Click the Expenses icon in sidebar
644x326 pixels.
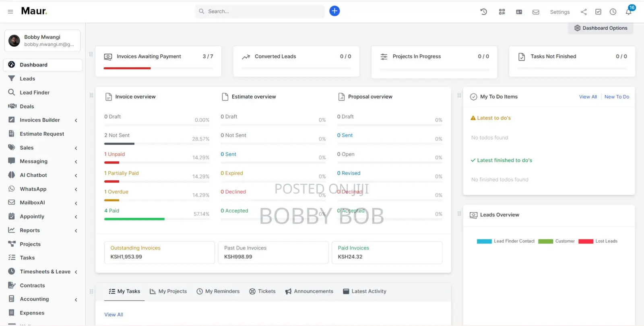coord(12,313)
